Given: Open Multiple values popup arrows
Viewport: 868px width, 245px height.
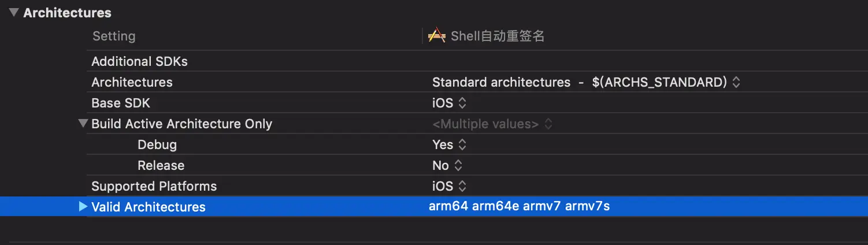Looking at the screenshot, I should pos(548,124).
